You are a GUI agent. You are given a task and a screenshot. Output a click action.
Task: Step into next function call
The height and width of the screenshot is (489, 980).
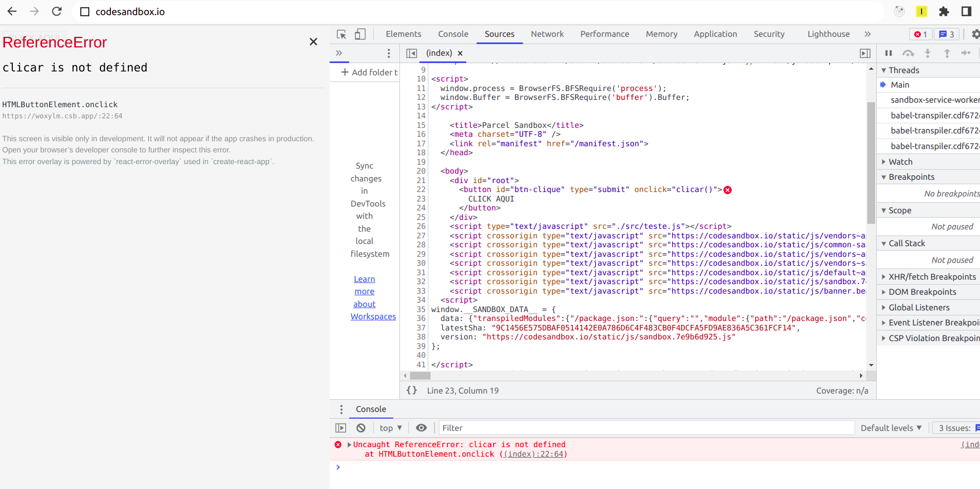pyautogui.click(x=928, y=53)
